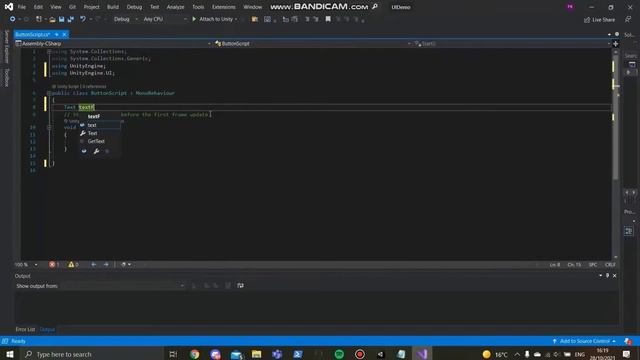Image resolution: width=640 pixels, height=360 pixels.
Task: Select the ButtonScript.cs document tab
Action: (x=33, y=35)
